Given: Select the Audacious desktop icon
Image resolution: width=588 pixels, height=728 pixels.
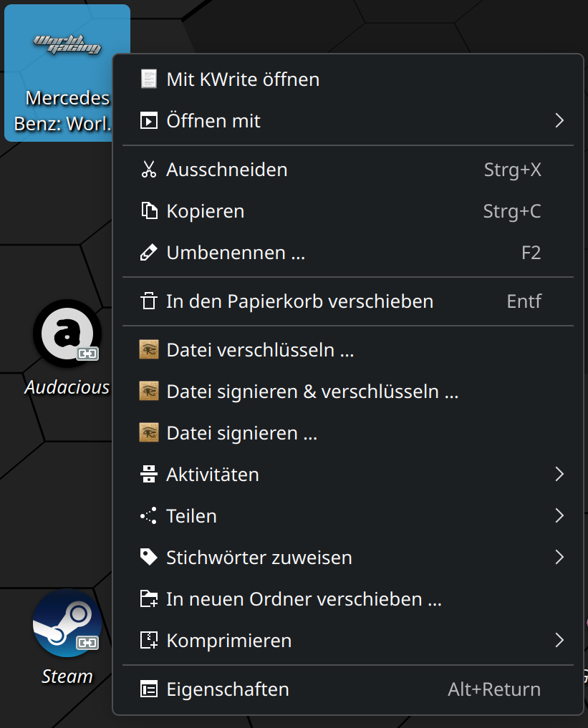Looking at the screenshot, I should [x=67, y=347].
